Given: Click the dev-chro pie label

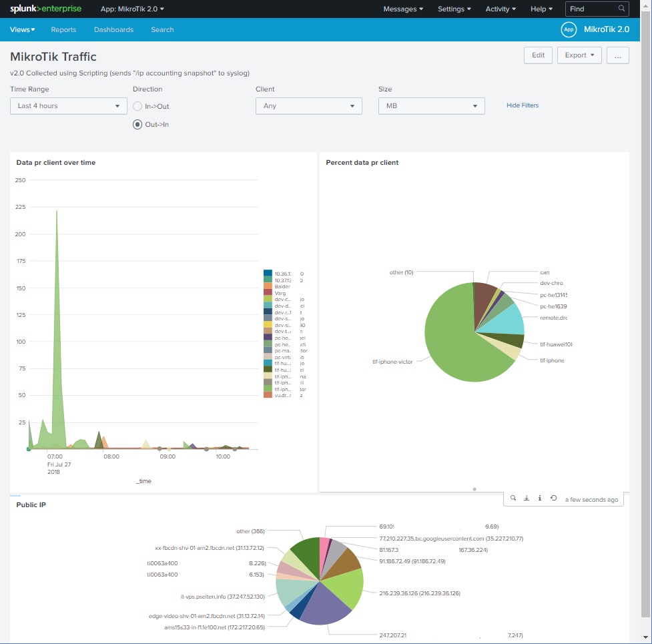Looking at the screenshot, I should pos(551,283).
